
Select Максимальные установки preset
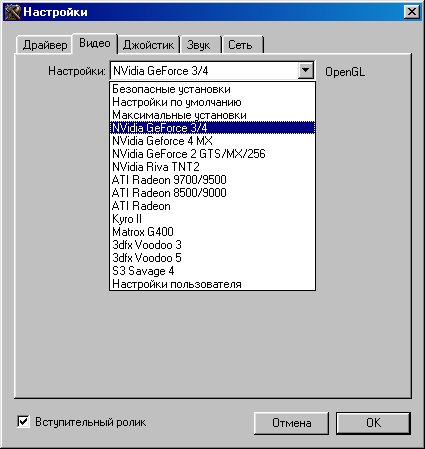212,115
